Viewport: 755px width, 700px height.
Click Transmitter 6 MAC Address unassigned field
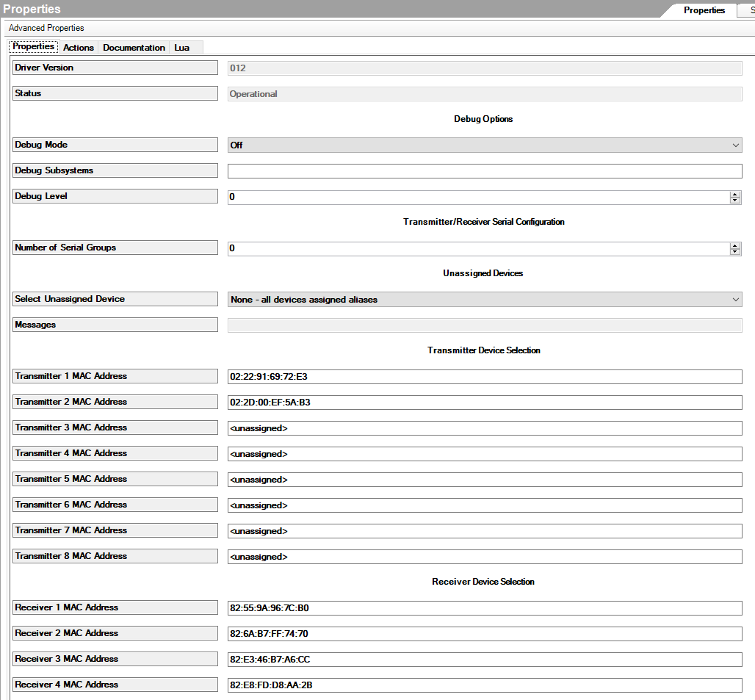[485, 505]
